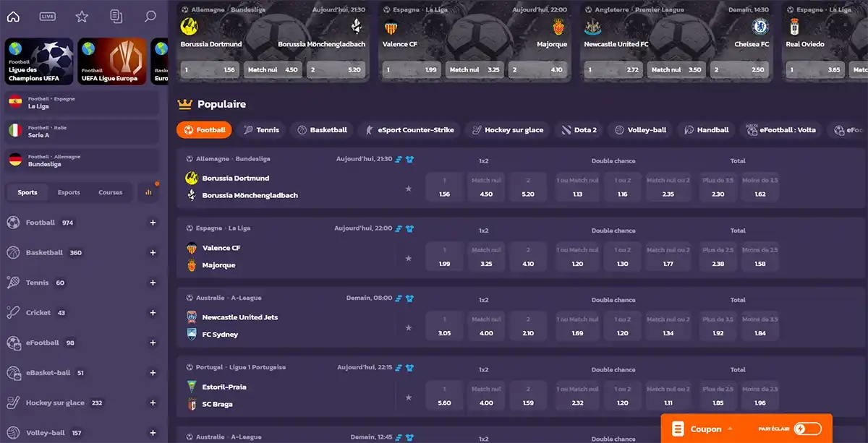This screenshot has width=868, height=443.
Task: Expand the Basketball category with plus
Action: [x=153, y=253]
